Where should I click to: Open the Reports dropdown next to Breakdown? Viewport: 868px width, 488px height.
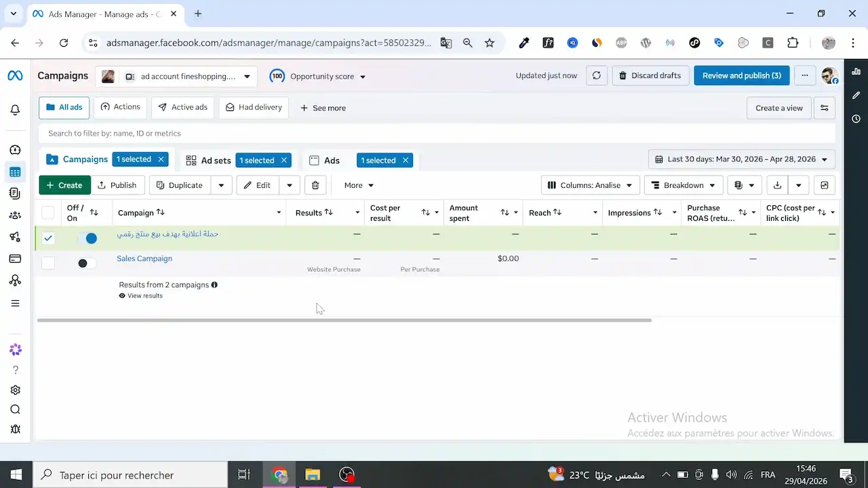pyautogui.click(x=745, y=185)
